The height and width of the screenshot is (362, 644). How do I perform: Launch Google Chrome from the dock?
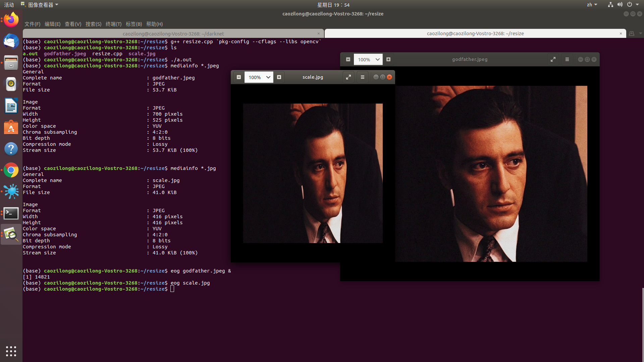click(11, 170)
